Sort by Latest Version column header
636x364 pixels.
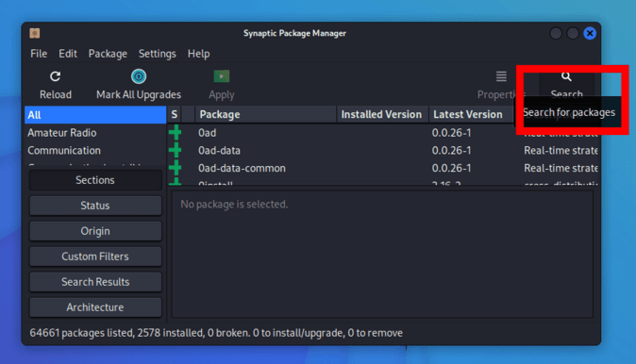pos(471,114)
